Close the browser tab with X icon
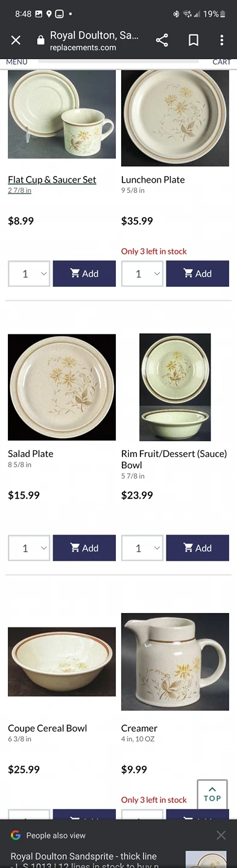The image size is (237, 868). pyautogui.click(x=16, y=40)
